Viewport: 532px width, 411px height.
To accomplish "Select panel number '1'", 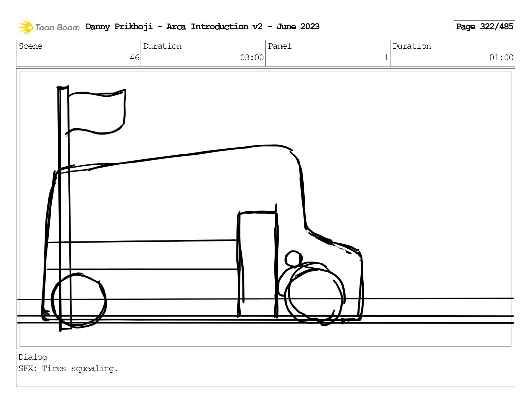I will pos(386,58).
